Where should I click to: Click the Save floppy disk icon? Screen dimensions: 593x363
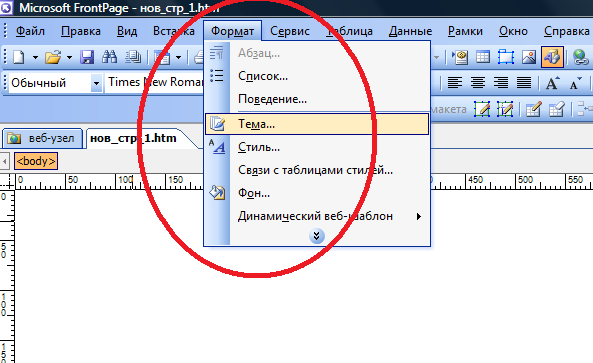(87, 57)
